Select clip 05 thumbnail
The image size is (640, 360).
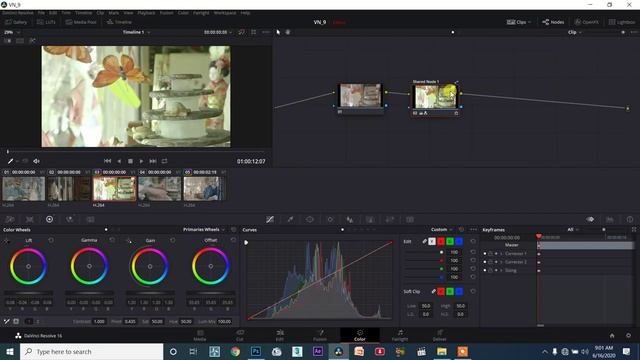pos(204,189)
